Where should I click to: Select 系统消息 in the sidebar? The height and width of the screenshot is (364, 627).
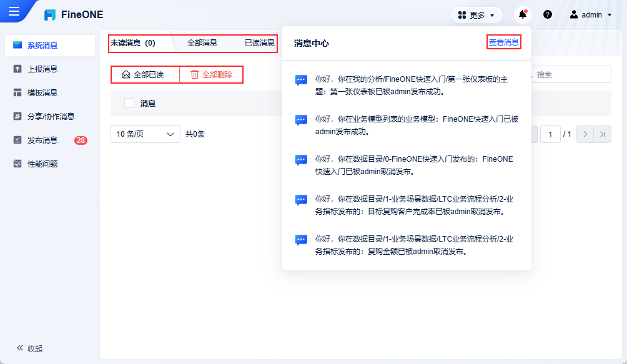click(50, 45)
